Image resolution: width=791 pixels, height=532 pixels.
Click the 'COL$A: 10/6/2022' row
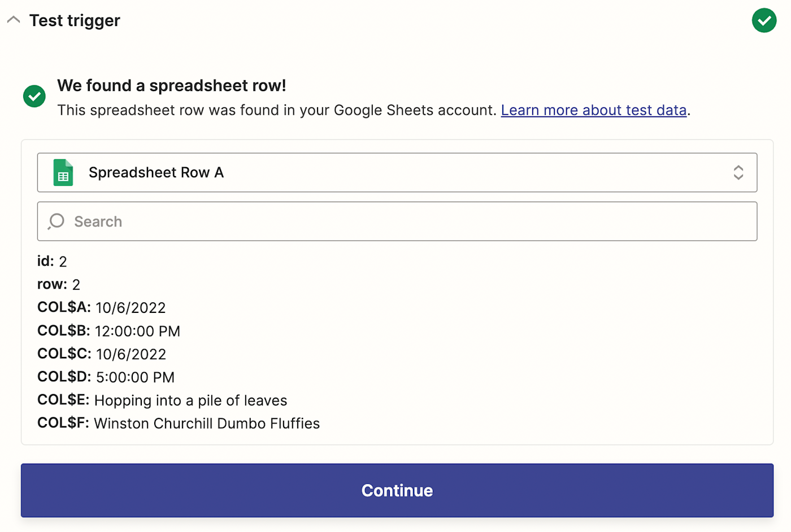pyautogui.click(x=102, y=308)
